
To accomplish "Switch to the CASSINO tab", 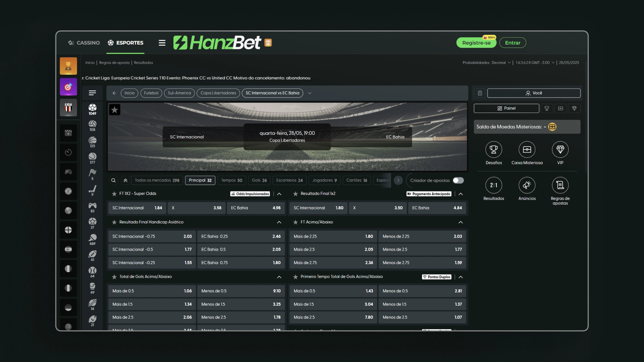I will click(x=84, y=43).
